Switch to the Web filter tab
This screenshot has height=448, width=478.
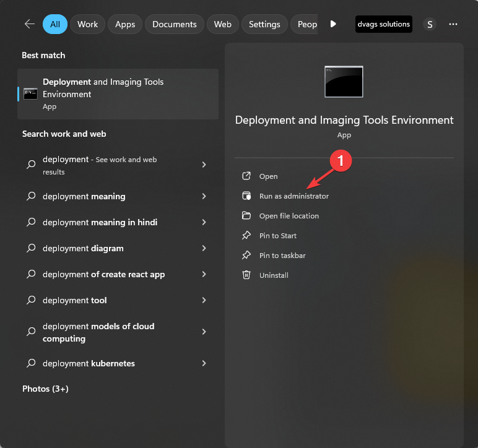(222, 24)
